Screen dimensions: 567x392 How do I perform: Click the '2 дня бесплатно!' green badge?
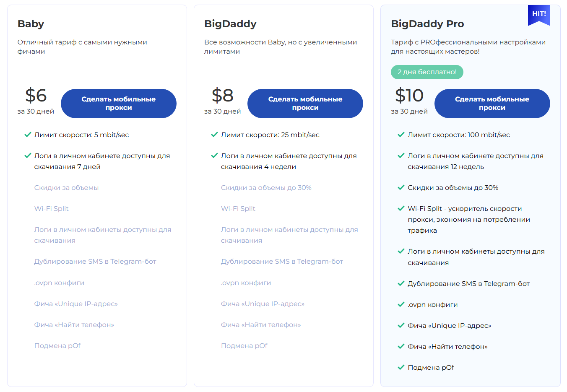tap(427, 72)
